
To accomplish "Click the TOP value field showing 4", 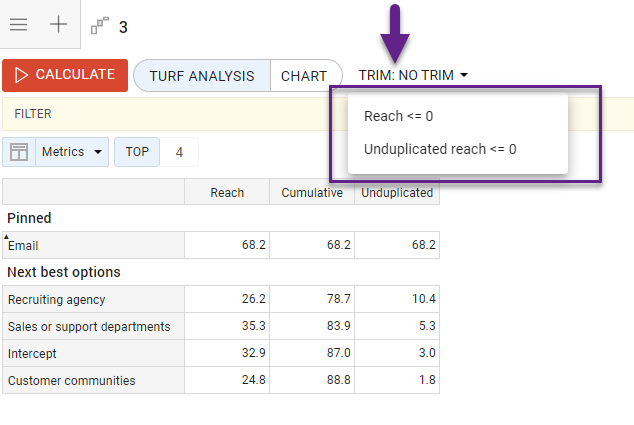I will (x=180, y=152).
